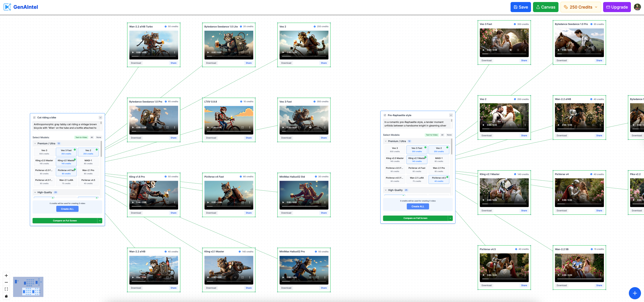Open the blue floating add-node plus button
The width and height of the screenshot is (644, 302).
click(635, 293)
